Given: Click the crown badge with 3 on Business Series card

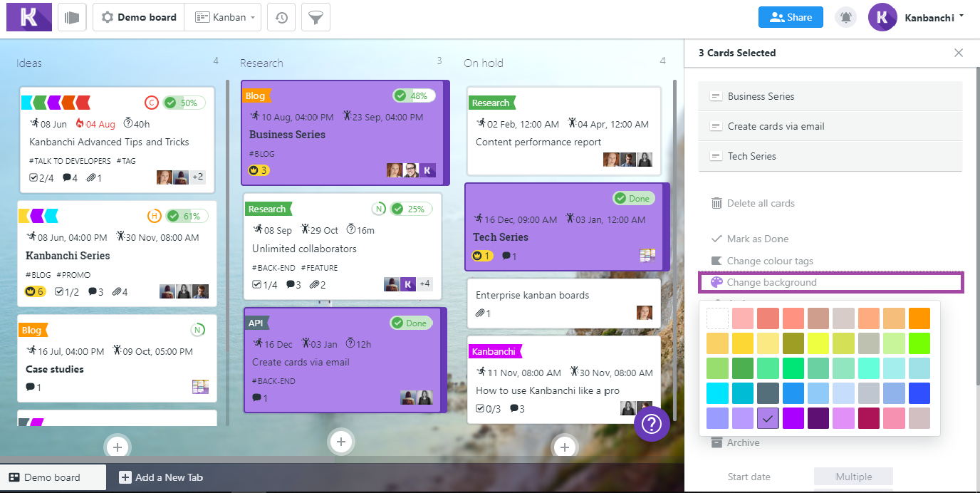Looking at the screenshot, I should click(x=259, y=170).
